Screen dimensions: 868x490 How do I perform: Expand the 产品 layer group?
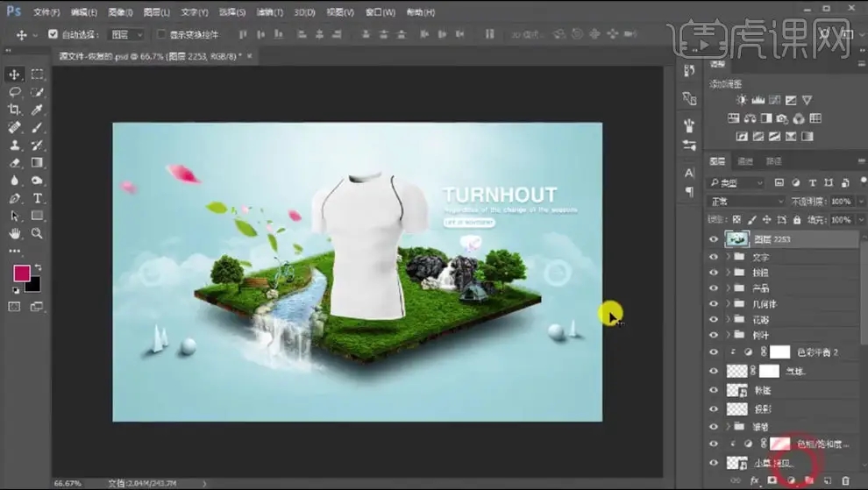[728, 288]
